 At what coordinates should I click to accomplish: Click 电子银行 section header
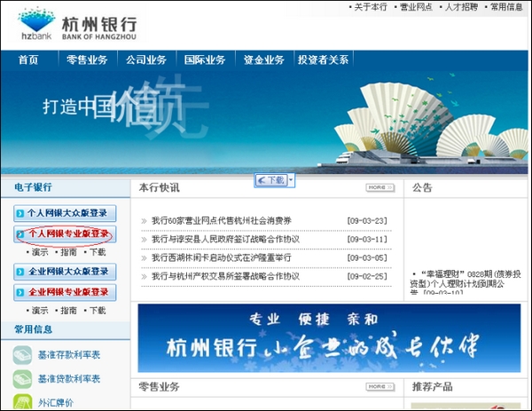34,187
